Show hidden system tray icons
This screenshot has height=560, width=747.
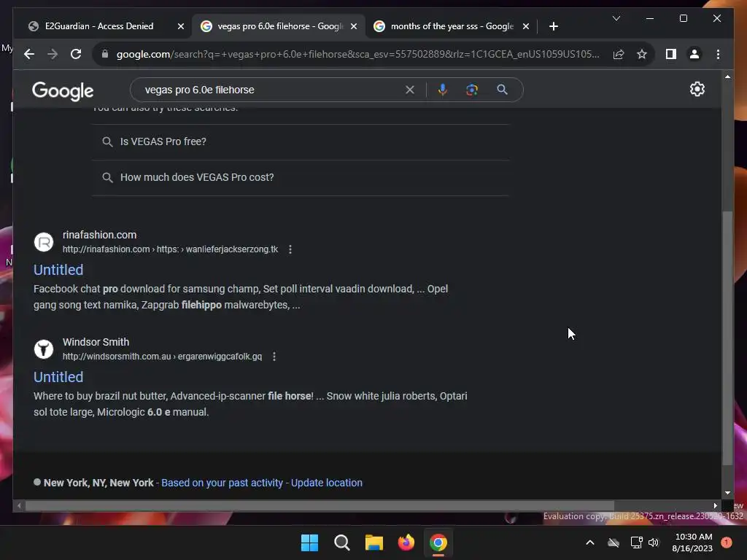coord(589,542)
